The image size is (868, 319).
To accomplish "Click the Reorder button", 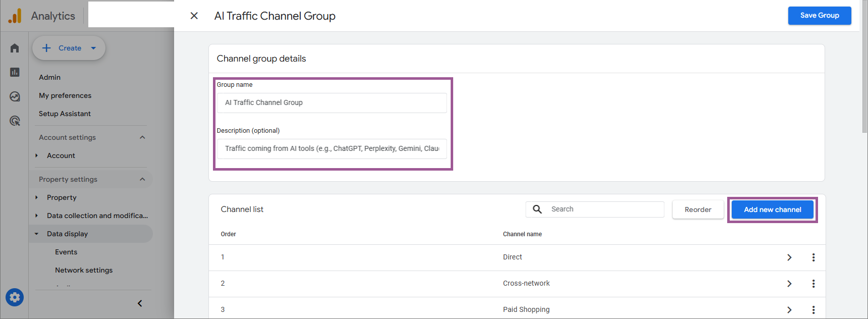I will pos(697,209).
